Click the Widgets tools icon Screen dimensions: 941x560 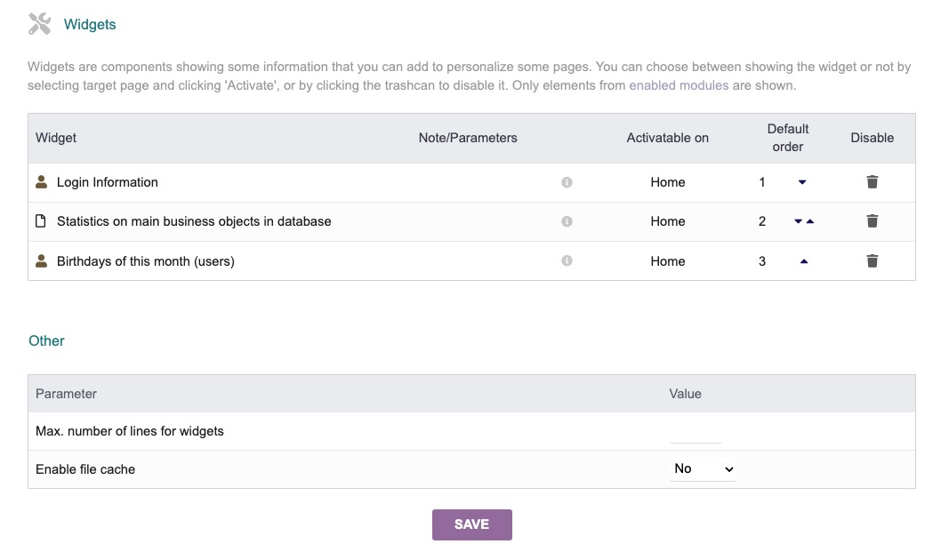(40, 24)
